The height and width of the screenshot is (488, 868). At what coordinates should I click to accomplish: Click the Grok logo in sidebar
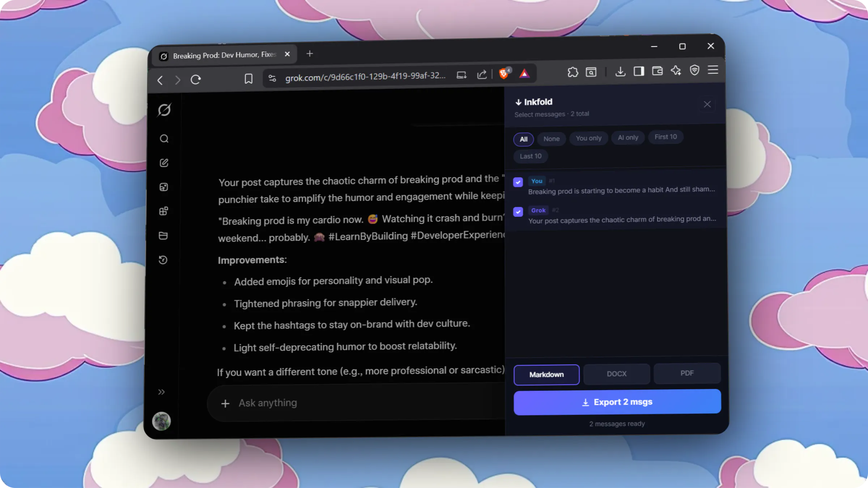(x=164, y=110)
